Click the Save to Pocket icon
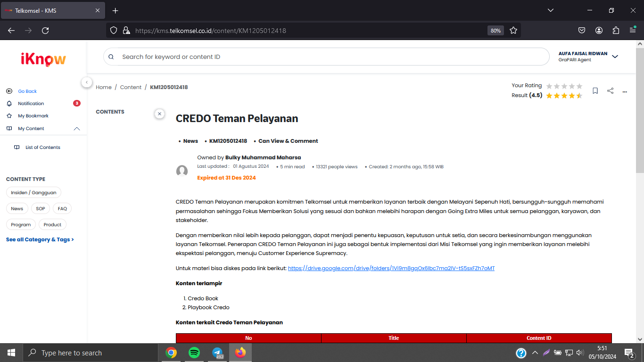The image size is (644, 362). [x=582, y=31]
